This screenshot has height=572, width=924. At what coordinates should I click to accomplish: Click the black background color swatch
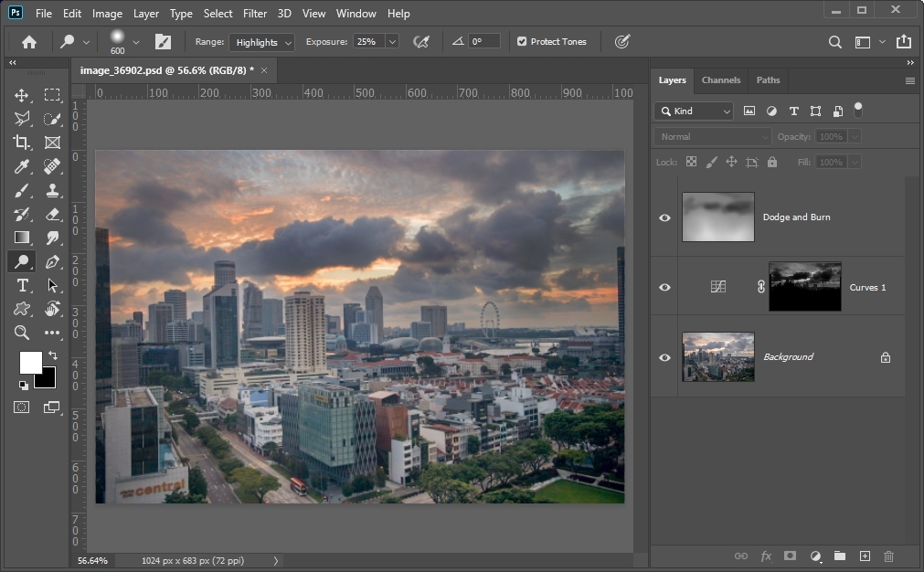tap(48, 380)
